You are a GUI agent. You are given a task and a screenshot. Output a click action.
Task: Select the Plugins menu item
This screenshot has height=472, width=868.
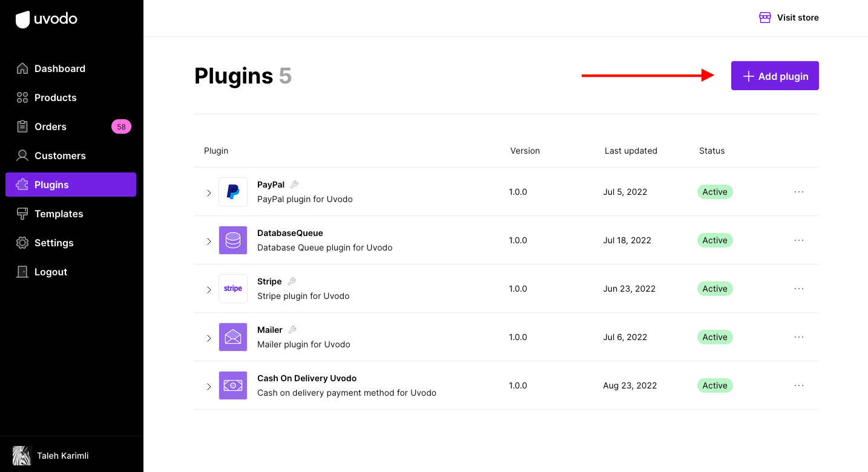click(x=71, y=185)
